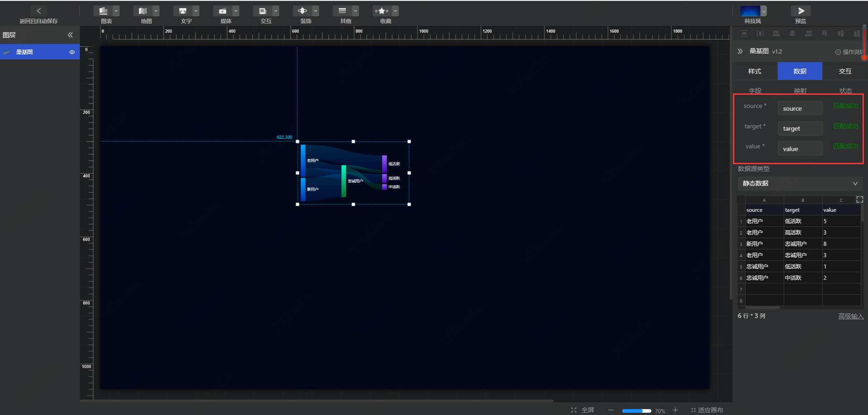Click the cell 高活跃 in the data table
The image size is (868, 415).
[x=803, y=233]
